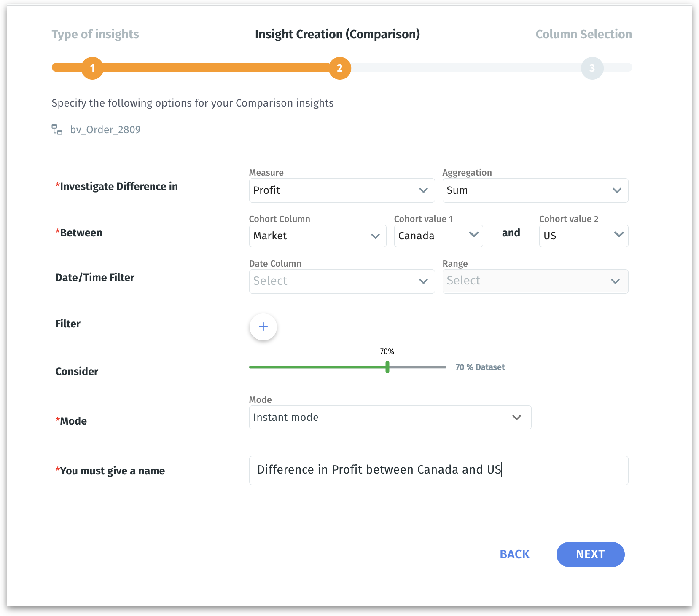Click the bv_Order_2809 dataset icon
Image resolution: width=699 pixels, height=616 pixels.
click(57, 129)
